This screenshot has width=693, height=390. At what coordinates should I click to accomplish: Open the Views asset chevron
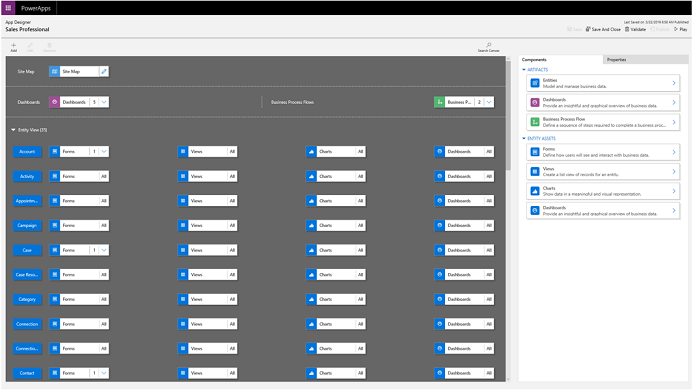[x=674, y=172]
